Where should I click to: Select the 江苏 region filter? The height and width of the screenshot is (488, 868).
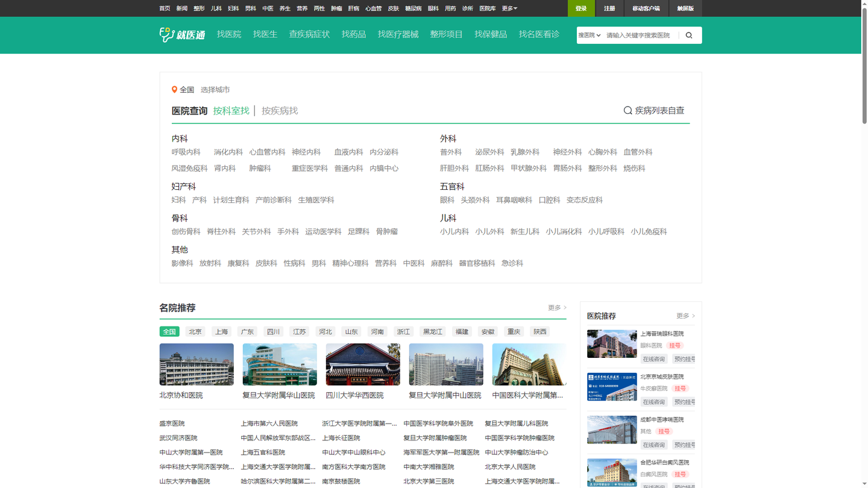click(300, 332)
